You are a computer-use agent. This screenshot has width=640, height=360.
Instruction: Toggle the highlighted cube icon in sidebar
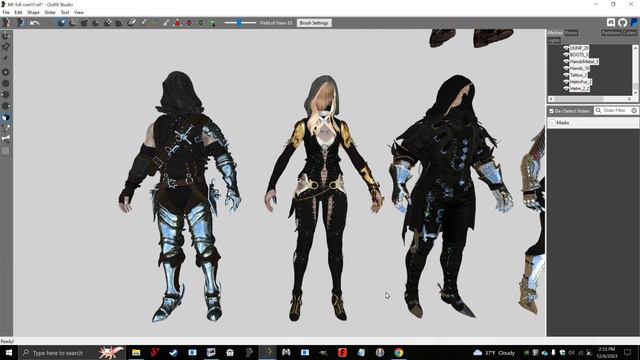(6, 118)
